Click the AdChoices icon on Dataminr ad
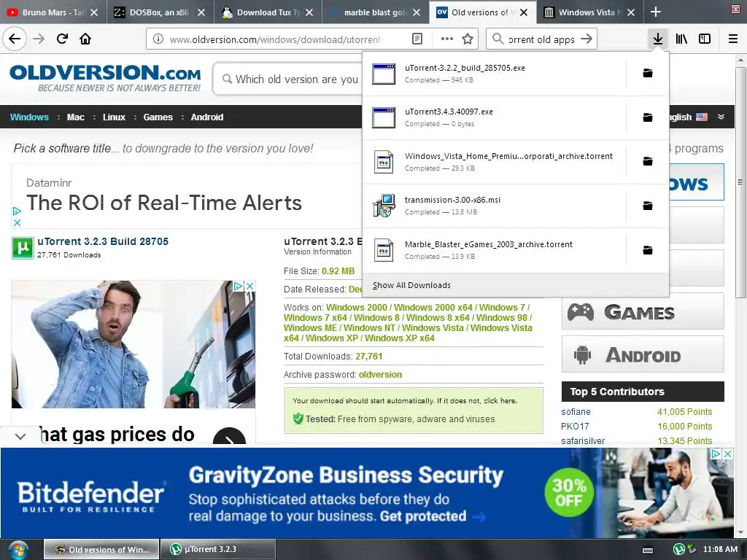Screen dimensions: 747x560 17,211
